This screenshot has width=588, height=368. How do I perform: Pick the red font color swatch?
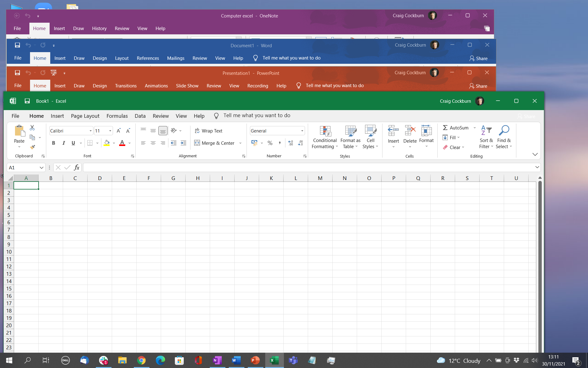tap(122, 145)
